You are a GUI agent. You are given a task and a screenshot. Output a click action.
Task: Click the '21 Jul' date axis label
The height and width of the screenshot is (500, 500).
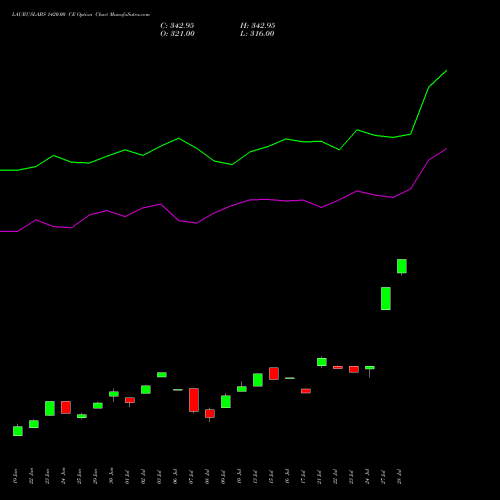319,477
